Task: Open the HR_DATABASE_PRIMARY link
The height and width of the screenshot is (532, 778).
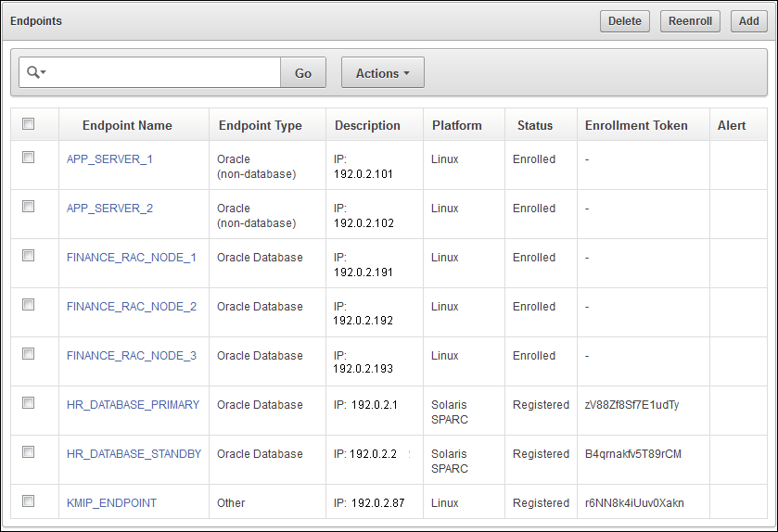Action: 133,405
